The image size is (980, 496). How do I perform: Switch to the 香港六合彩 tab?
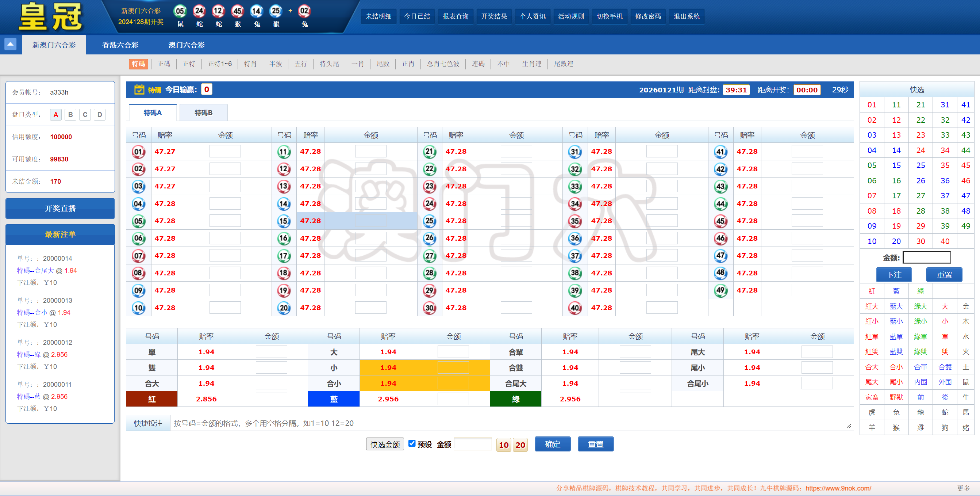click(x=120, y=45)
